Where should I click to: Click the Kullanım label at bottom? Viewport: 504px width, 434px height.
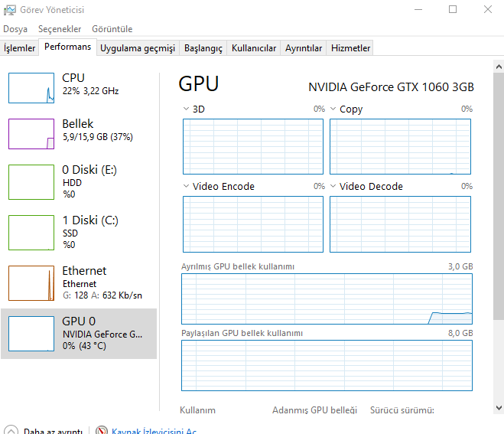tap(197, 410)
